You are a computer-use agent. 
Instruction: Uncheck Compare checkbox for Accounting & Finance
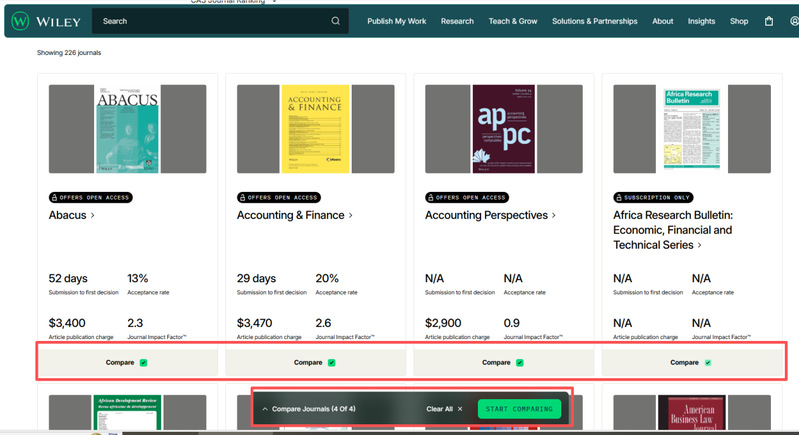[332, 363]
